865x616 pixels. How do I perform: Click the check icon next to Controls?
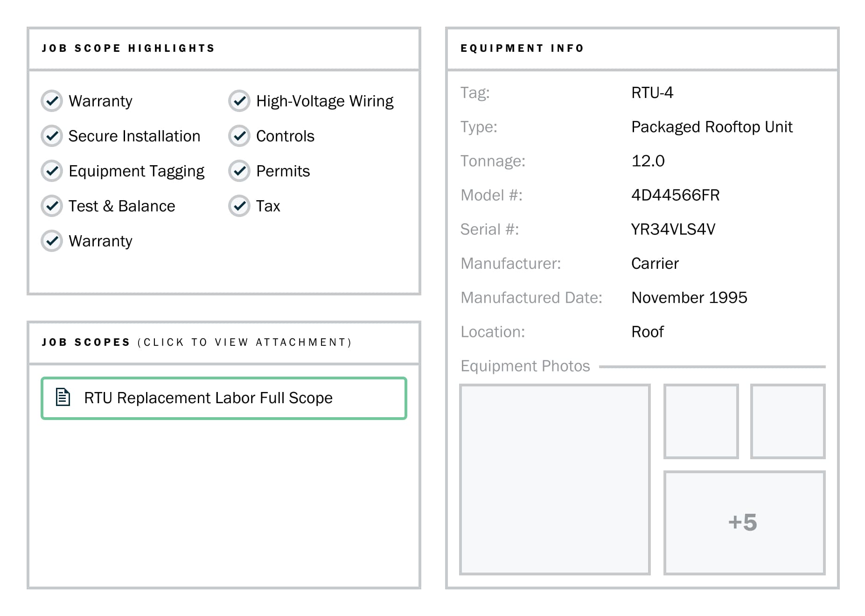click(x=239, y=136)
